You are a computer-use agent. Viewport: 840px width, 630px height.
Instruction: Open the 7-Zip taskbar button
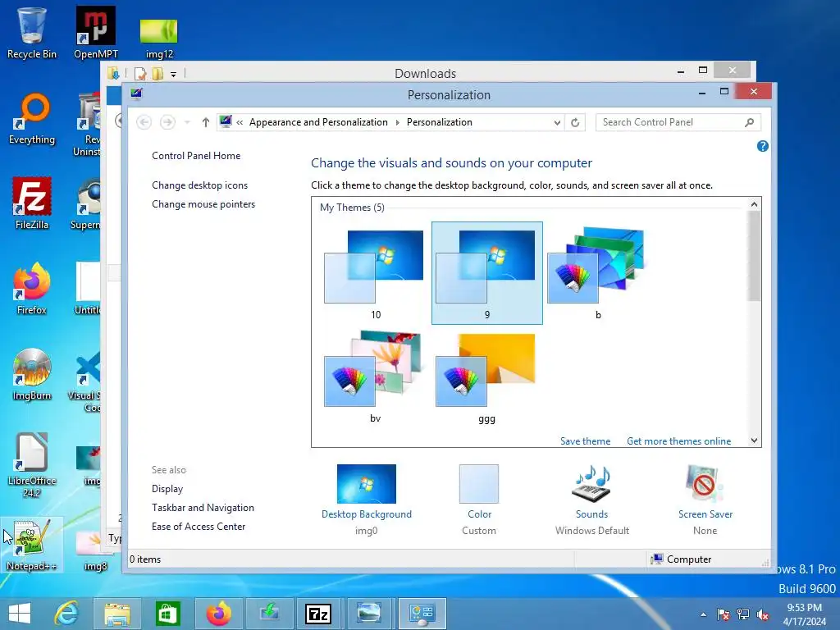(x=318, y=614)
